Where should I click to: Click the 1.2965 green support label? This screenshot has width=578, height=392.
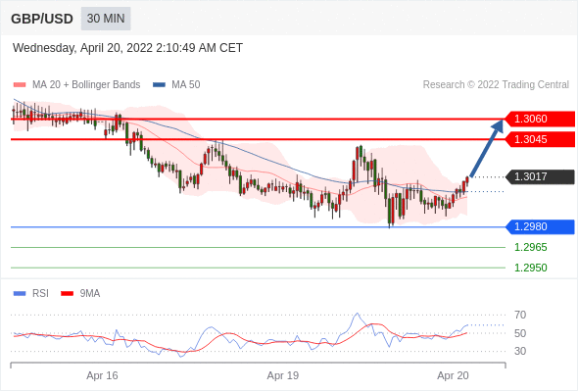click(x=530, y=247)
